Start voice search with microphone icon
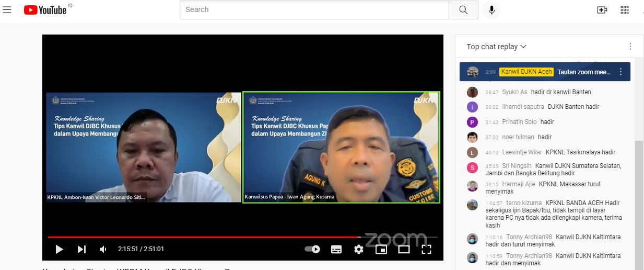Viewport: 644px width, 270px height. pyautogui.click(x=491, y=10)
